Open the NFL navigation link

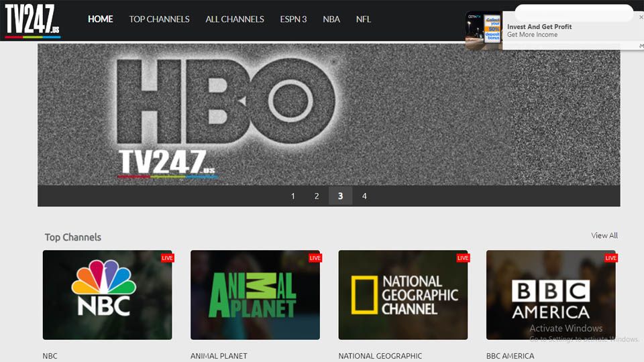coord(363,19)
